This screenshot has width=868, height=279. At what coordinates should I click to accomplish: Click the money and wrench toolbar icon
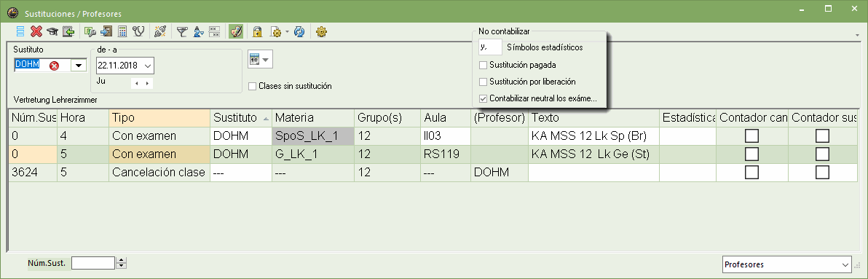click(x=90, y=31)
